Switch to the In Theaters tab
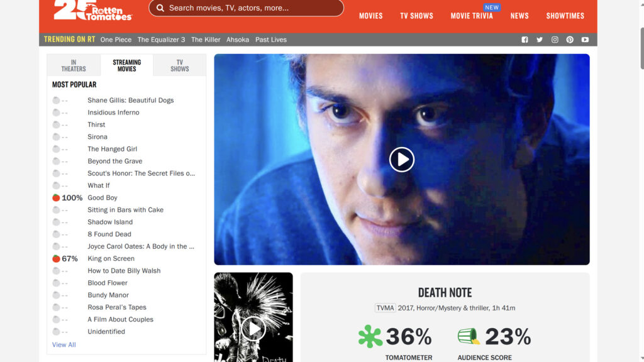Viewport: 644px width, 362px height. (x=74, y=65)
